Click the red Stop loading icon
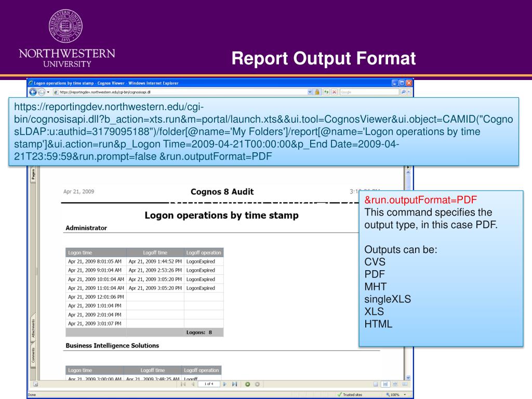The width and height of the screenshot is (532, 399). [334, 92]
